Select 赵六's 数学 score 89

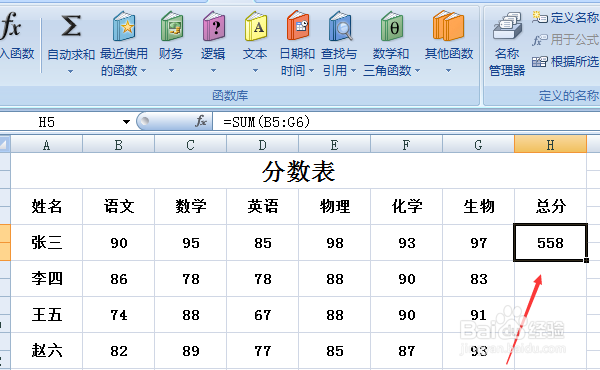pos(191,350)
